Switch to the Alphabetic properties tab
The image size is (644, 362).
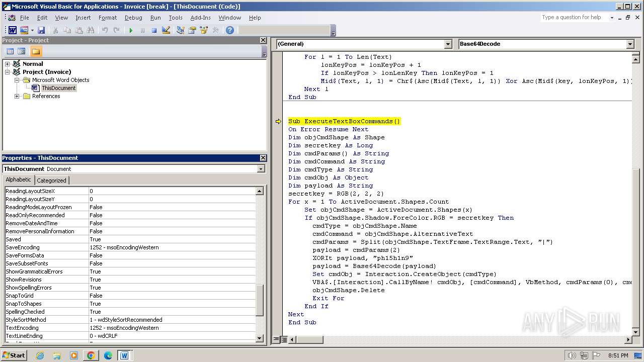18,180
